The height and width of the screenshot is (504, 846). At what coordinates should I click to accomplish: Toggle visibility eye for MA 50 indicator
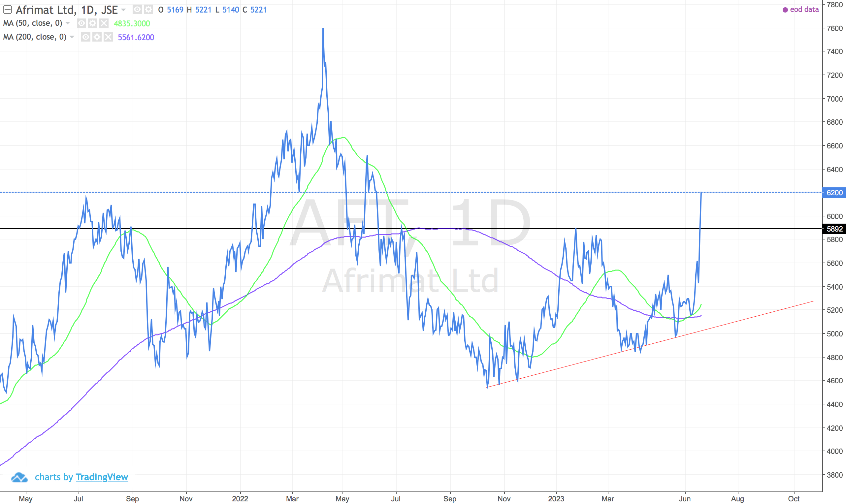[81, 23]
